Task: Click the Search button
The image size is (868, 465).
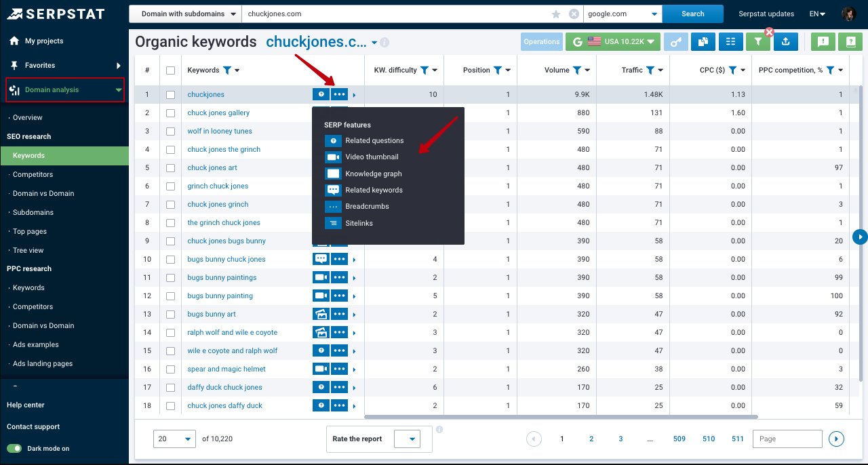Action: [692, 13]
